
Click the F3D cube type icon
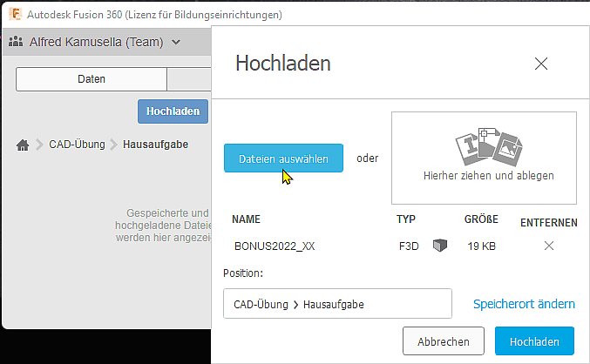pos(439,246)
